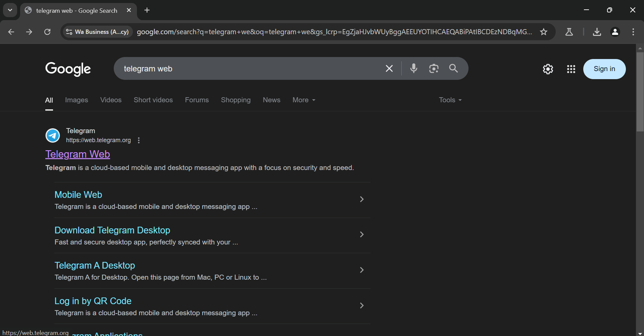
Task: Click the address bar URL text
Action: [x=334, y=32]
